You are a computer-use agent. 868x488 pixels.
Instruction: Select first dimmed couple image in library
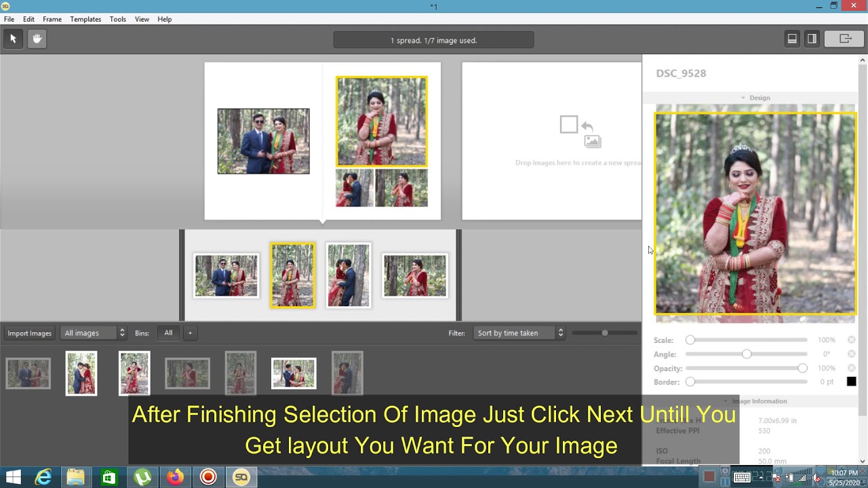[x=28, y=373]
